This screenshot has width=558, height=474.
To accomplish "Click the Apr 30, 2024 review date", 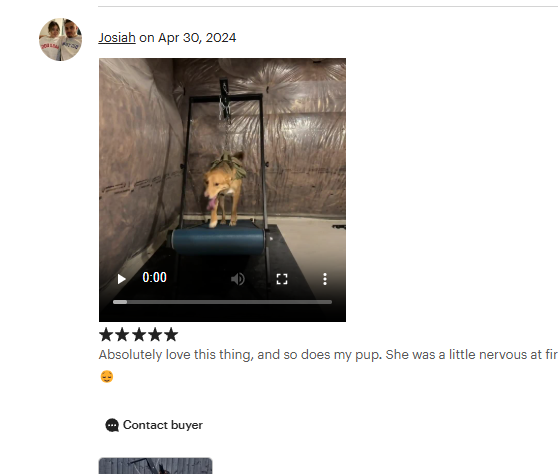I will (x=197, y=38).
